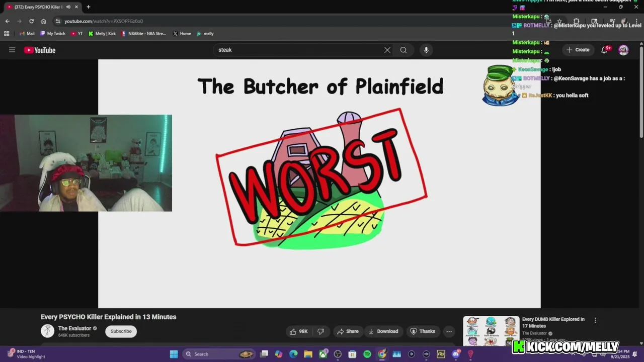Go to YouTube home via logo
Screen dimensions: 644x362
tap(40, 50)
